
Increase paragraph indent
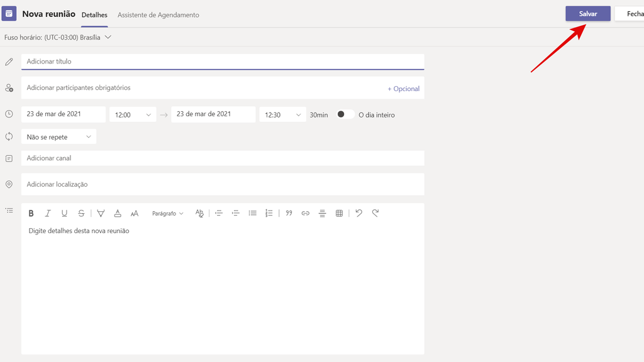click(235, 213)
